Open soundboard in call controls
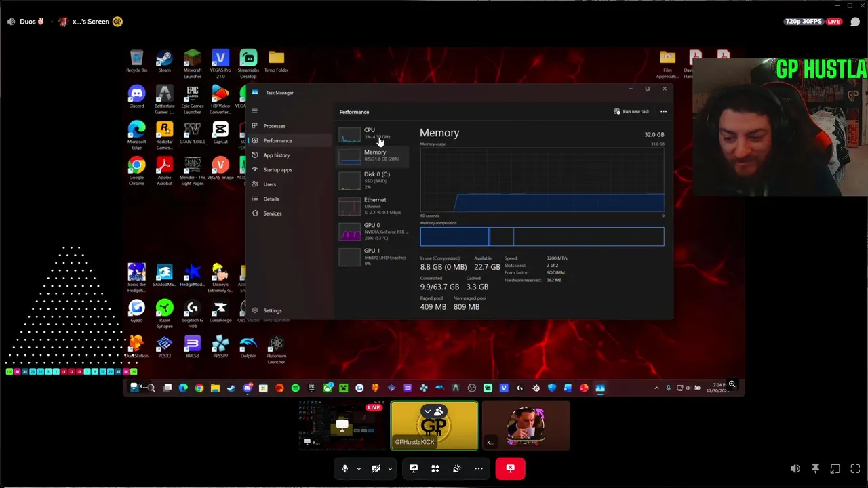 click(x=457, y=468)
